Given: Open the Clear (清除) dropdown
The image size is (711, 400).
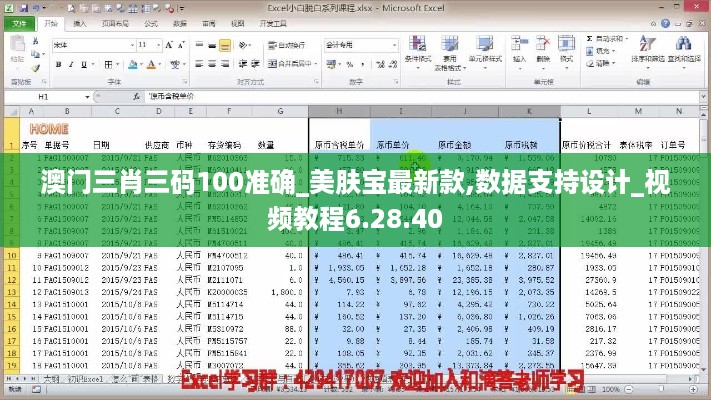Looking at the screenshot, I should (x=601, y=63).
